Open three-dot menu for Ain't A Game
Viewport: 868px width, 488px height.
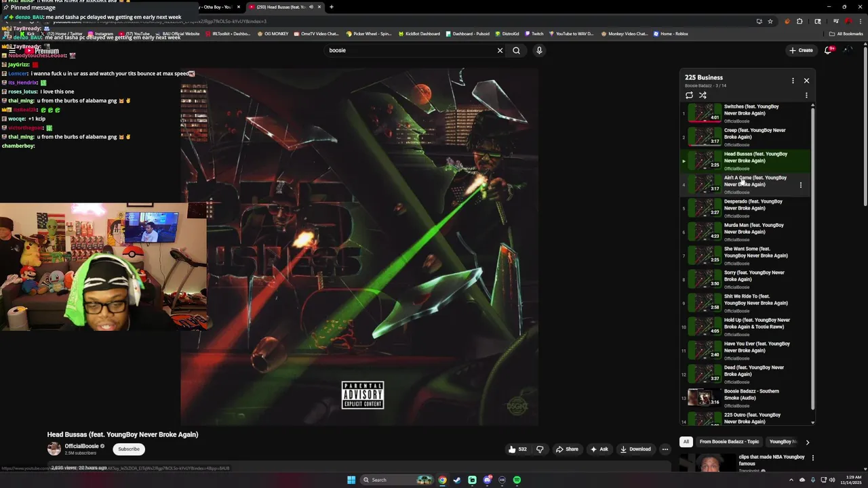coord(801,184)
